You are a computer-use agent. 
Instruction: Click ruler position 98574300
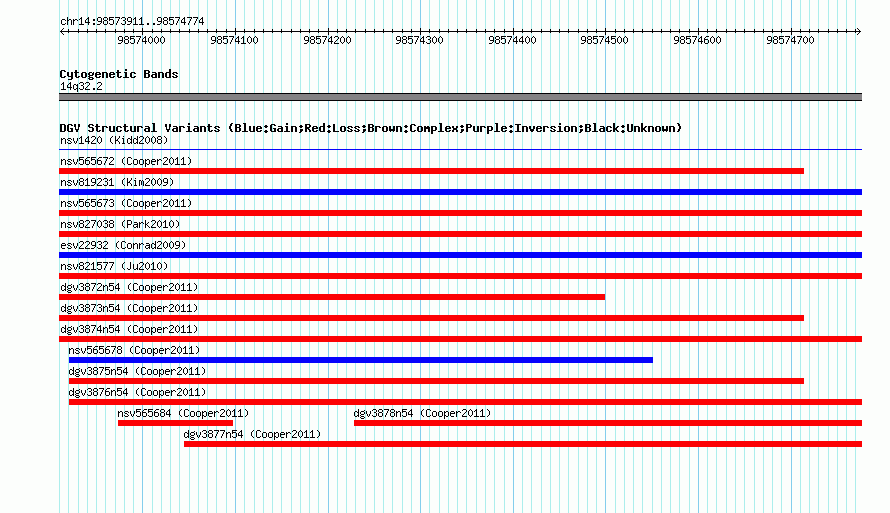tap(419, 40)
